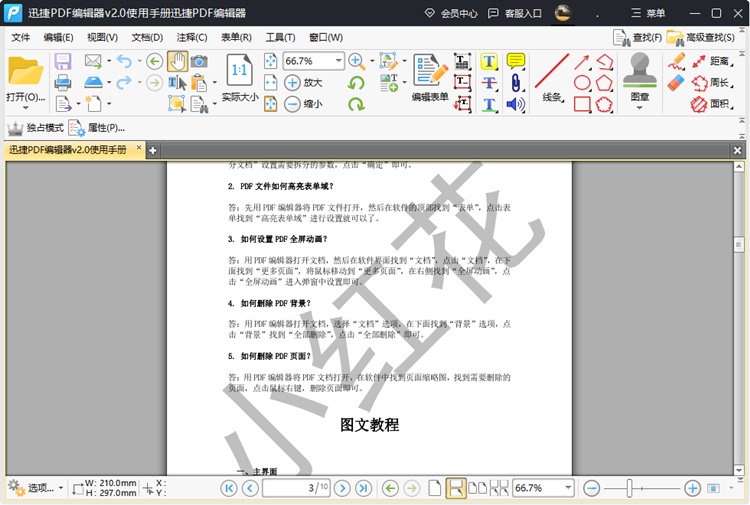Expand the 图章 stamp dropdown arrow
Image resolution: width=750 pixels, height=505 pixels.
pyautogui.click(x=640, y=108)
